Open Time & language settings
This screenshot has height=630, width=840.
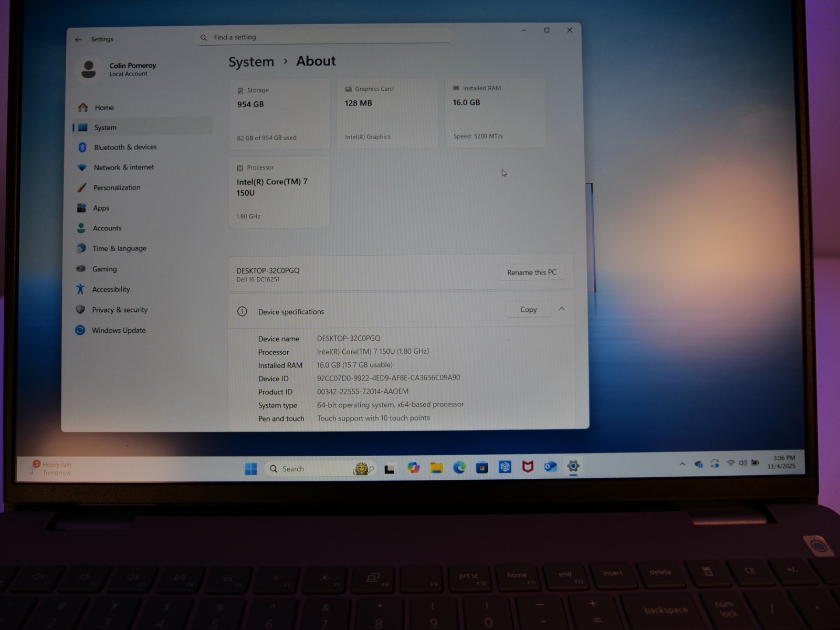[x=142, y=248]
